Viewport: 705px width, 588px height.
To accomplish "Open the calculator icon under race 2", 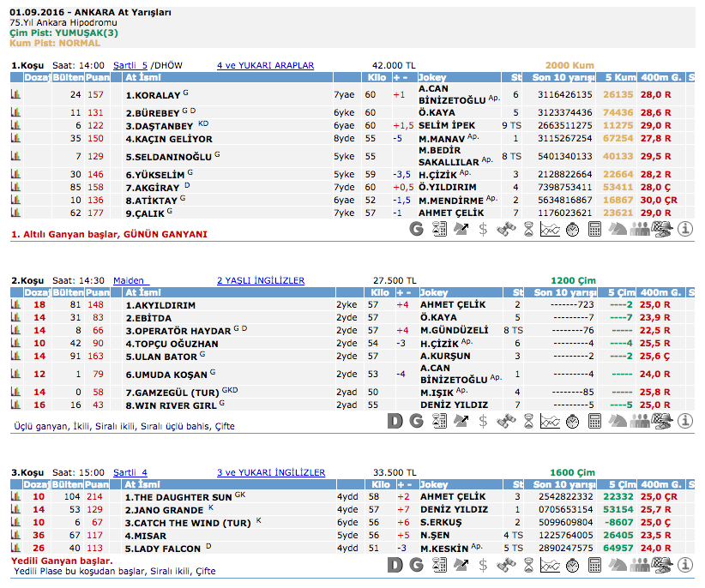I will (594, 421).
